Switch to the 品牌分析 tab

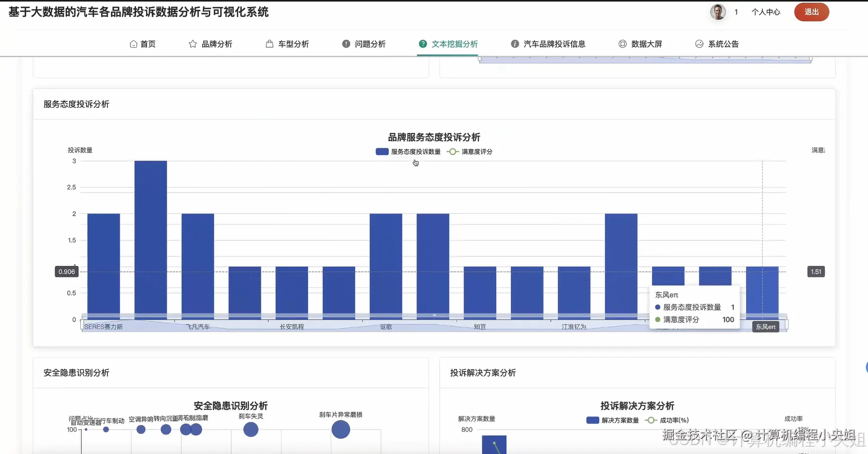pyautogui.click(x=217, y=44)
